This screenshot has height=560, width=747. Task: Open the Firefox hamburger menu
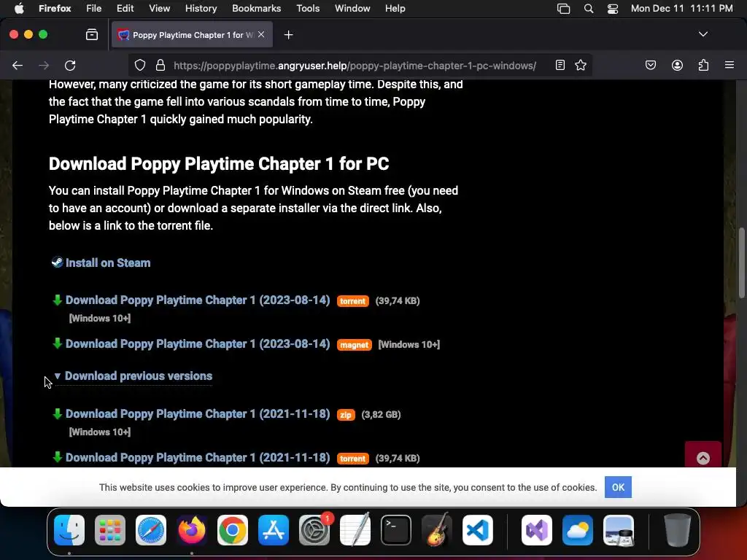coord(729,65)
